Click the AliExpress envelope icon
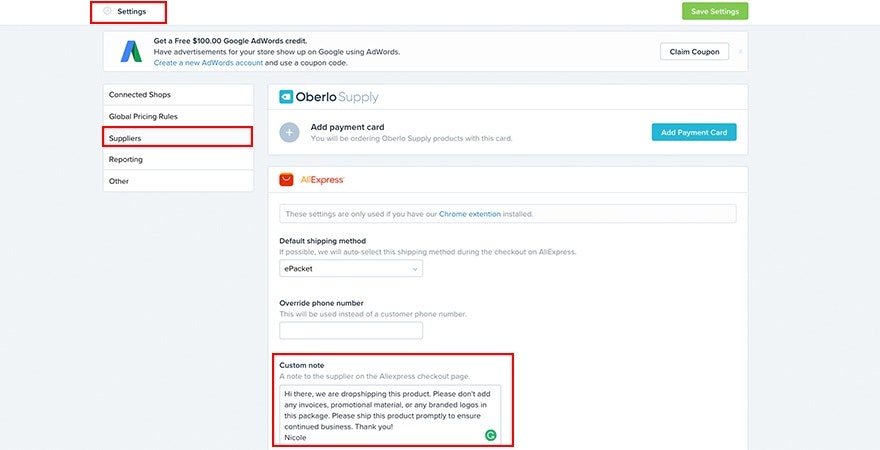The width and height of the screenshot is (880, 450). 286,180
